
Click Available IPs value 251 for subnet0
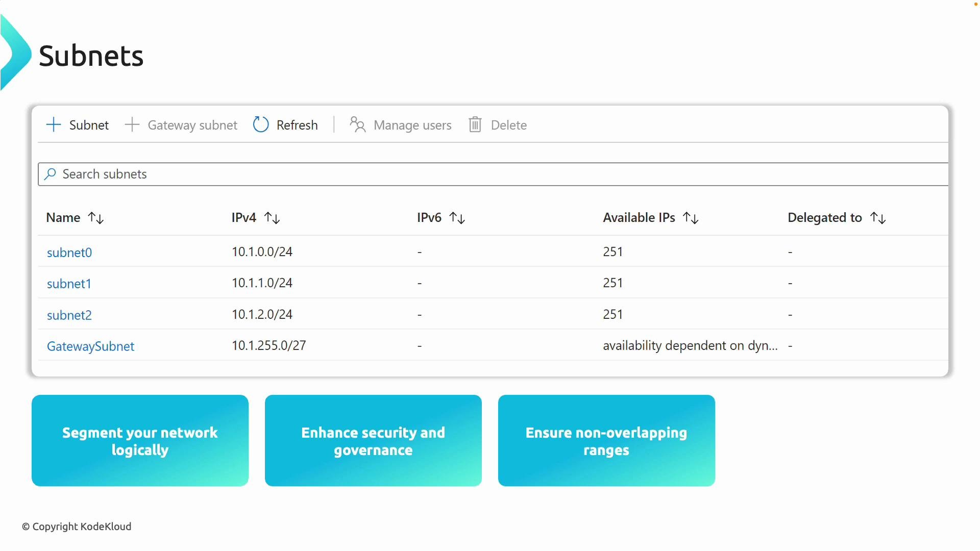(613, 252)
